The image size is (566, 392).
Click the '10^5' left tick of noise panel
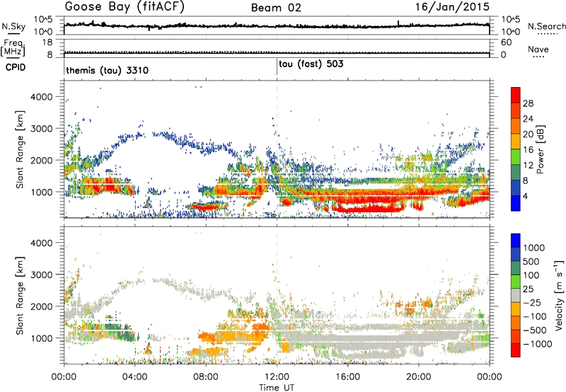click(x=43, y=20)
